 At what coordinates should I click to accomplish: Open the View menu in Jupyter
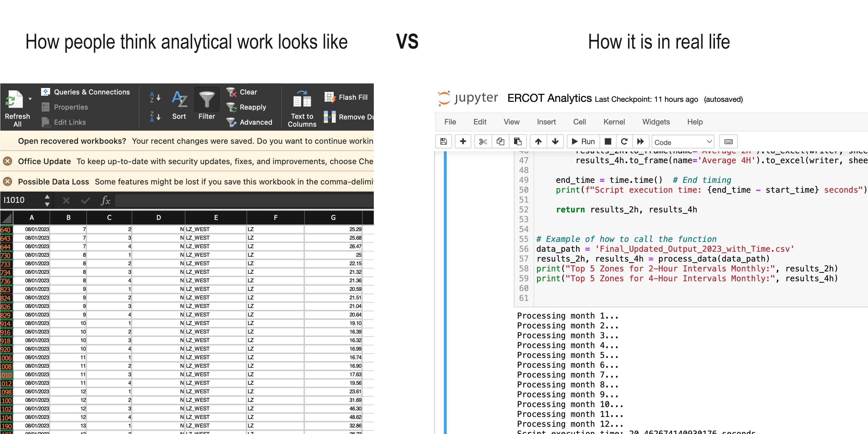click(512, 122)
